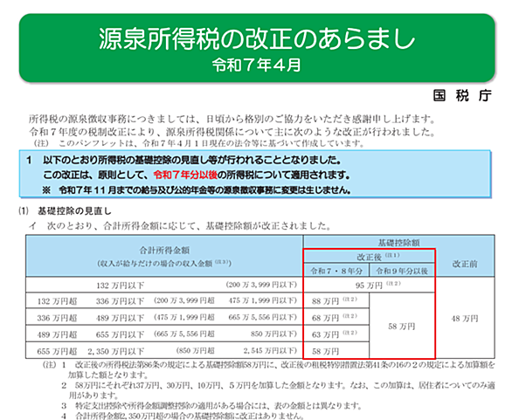Screen dimensions: 512x420
Task: Click the '95万円' deduction value
Action: (x=369, y=286)
